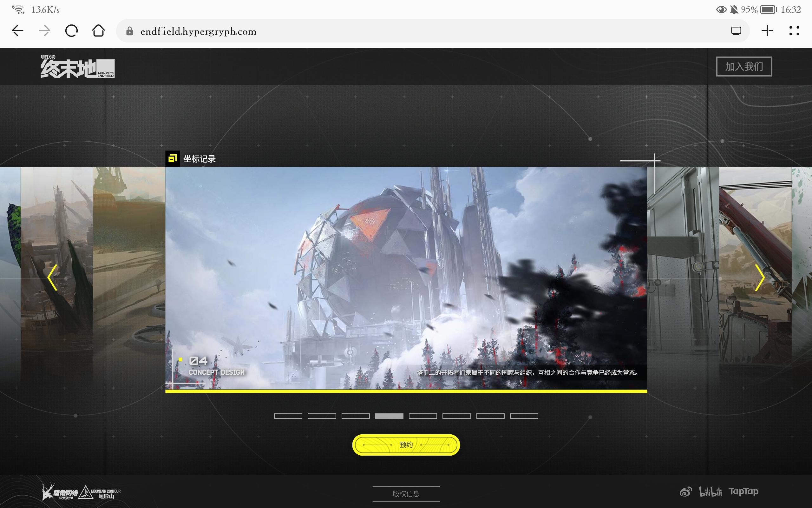The width and height of the screenshot is (812, 508).
Task: Click the 加入我们 button
Action: [744, 67]
